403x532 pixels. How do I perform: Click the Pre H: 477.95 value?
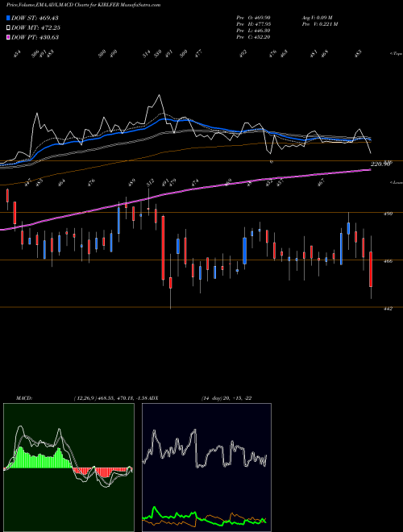253,24
